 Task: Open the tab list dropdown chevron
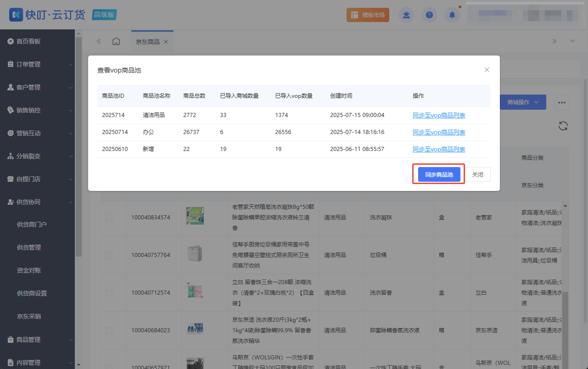click(x=572, y=41)
